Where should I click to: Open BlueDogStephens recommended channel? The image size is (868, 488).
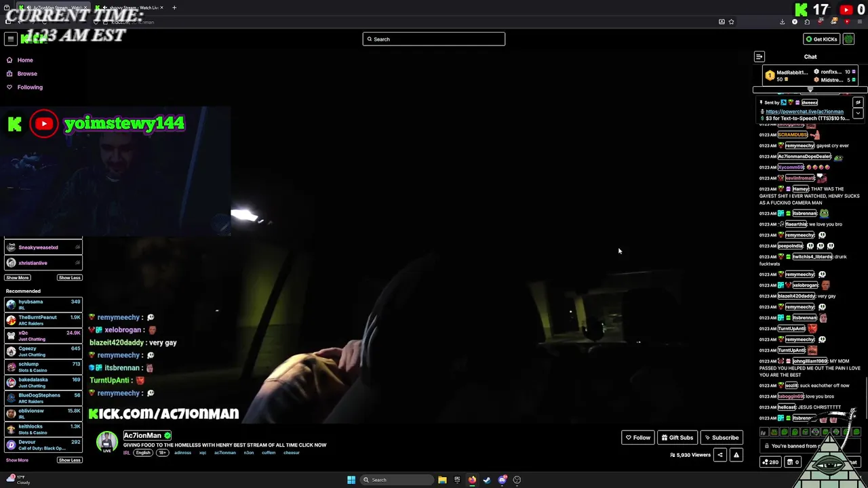click(x=43, y=398)
